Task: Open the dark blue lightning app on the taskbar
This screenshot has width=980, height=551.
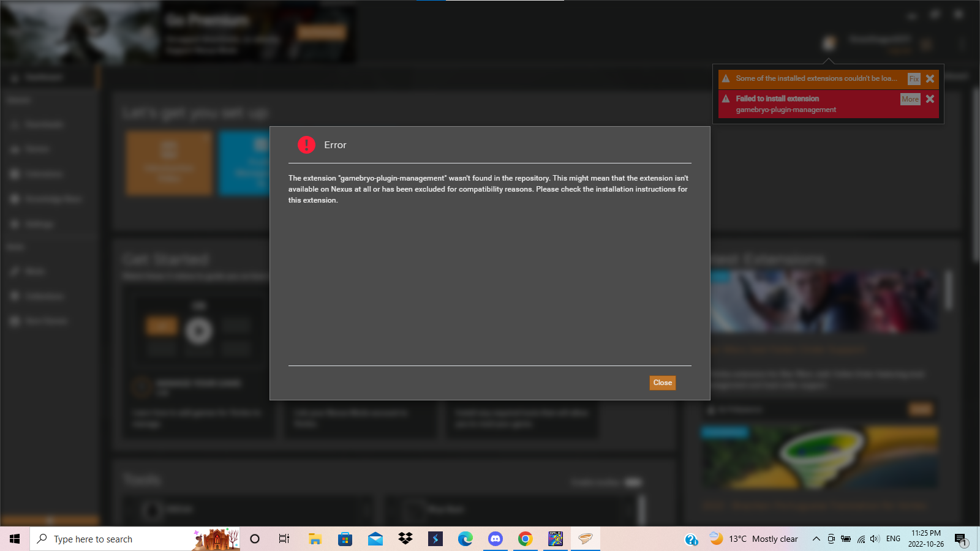Action: 435,539
